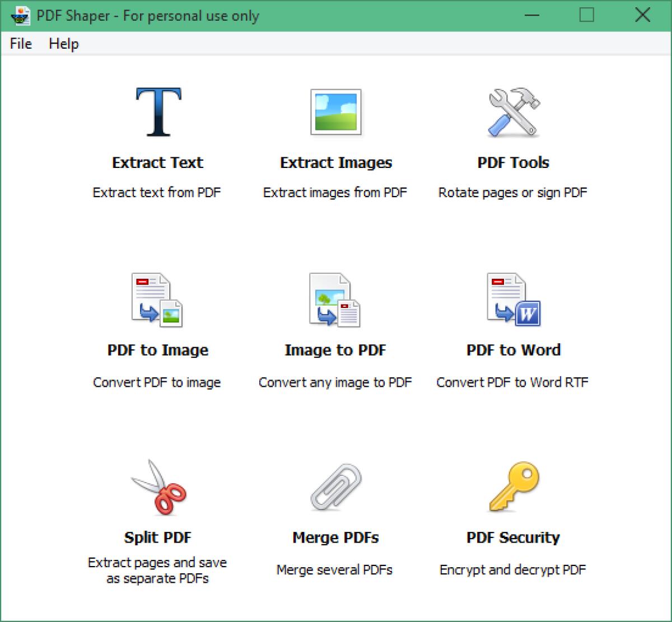Screen dimensions: 672x622
Task: Open the Help menu
Action: (x=63, y=44)
